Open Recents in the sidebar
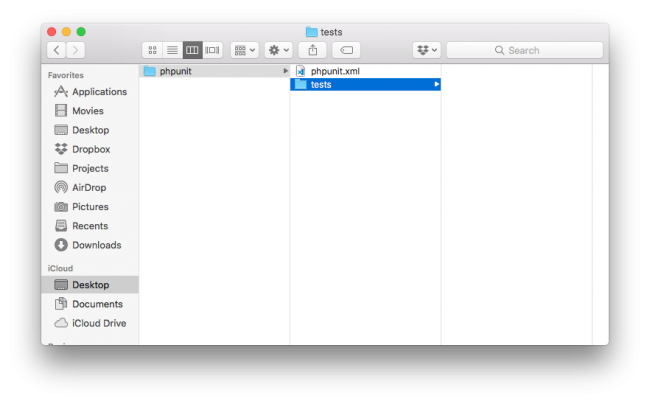The image size is (650, 404). tap(90, 226)
